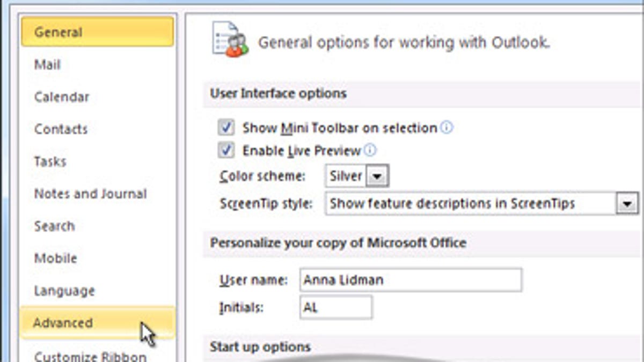The width and height of the screenshot is (644, 362).
Task: Click the User Interface options heading
Action: click(278, 93)
